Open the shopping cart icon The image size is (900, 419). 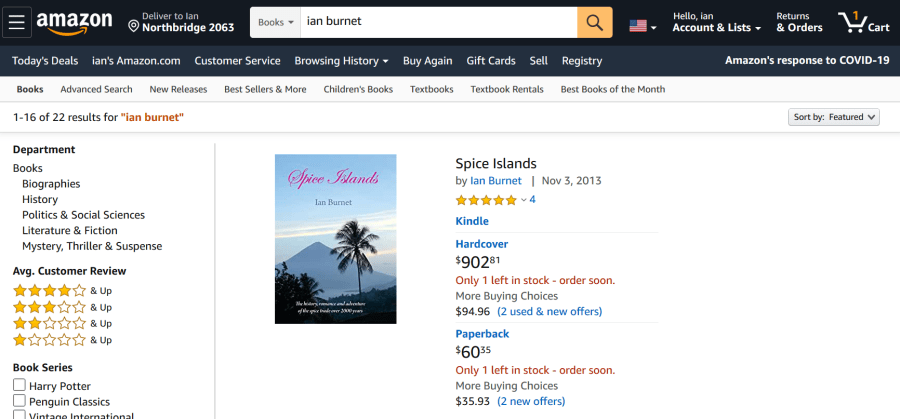pos(861,22)
